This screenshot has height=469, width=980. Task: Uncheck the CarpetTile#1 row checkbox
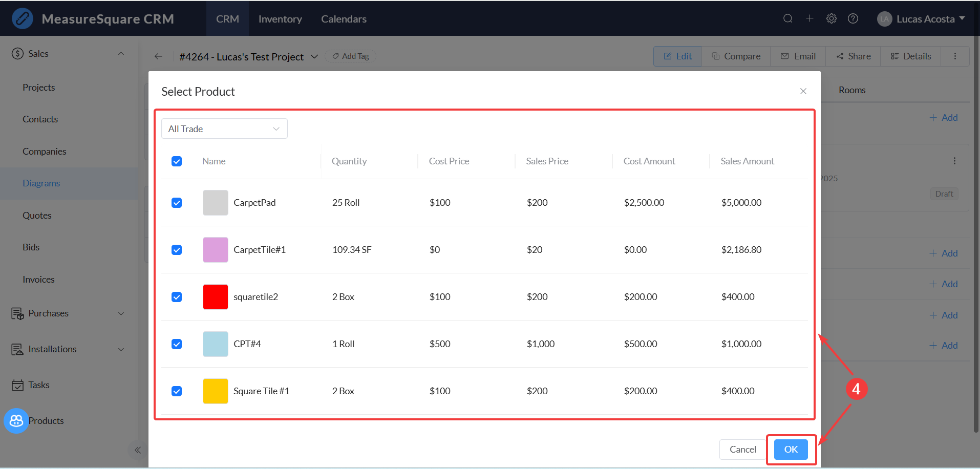click(x=177, y=250)
